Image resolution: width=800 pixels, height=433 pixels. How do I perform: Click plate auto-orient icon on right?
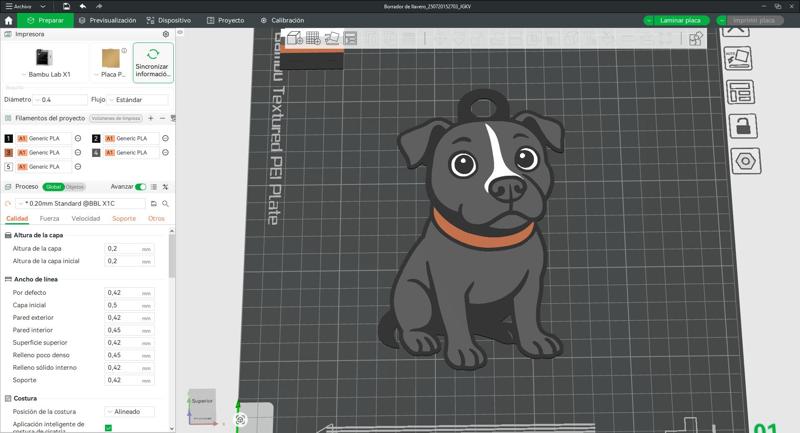738,59
